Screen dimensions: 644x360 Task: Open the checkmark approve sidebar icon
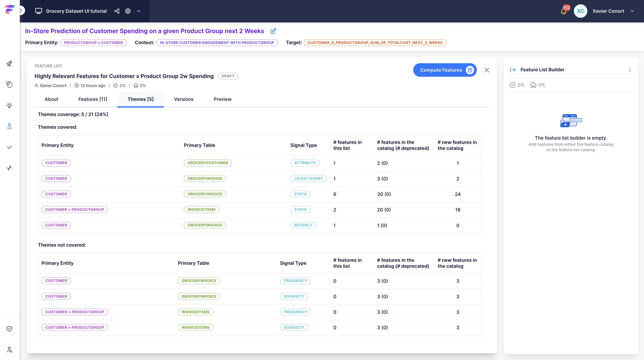pos(10,147)
